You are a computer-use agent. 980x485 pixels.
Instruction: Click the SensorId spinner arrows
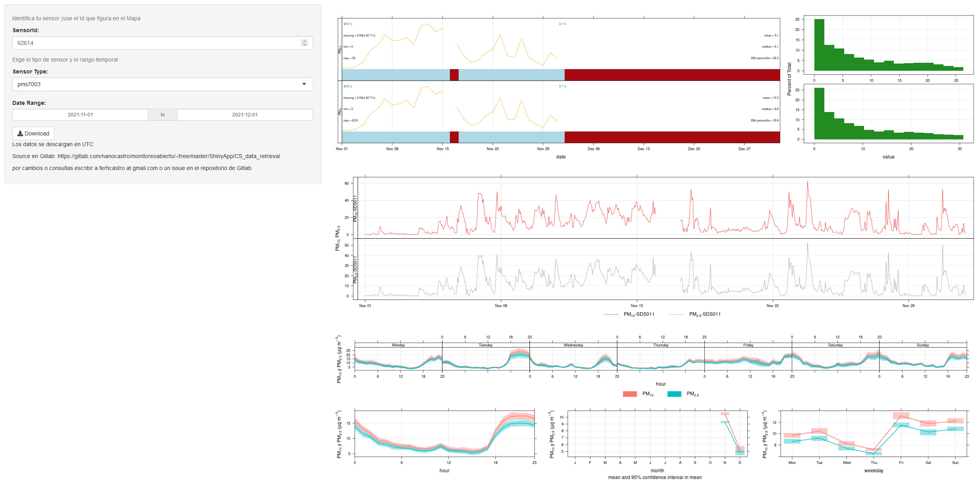pyautogui.click(x=305, y=43)
